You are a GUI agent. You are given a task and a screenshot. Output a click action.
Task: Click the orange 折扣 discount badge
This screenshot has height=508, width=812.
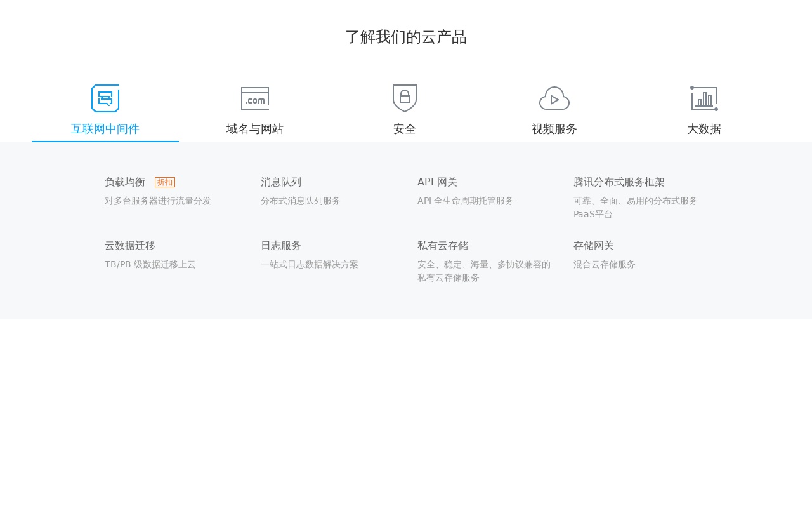point(165,182)
